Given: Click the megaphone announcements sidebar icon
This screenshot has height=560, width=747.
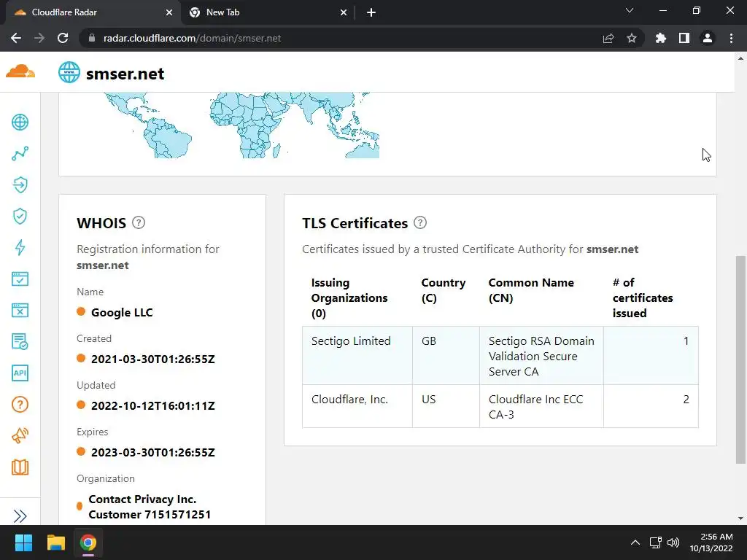Looking at the screenshot, I should point(20,435).
